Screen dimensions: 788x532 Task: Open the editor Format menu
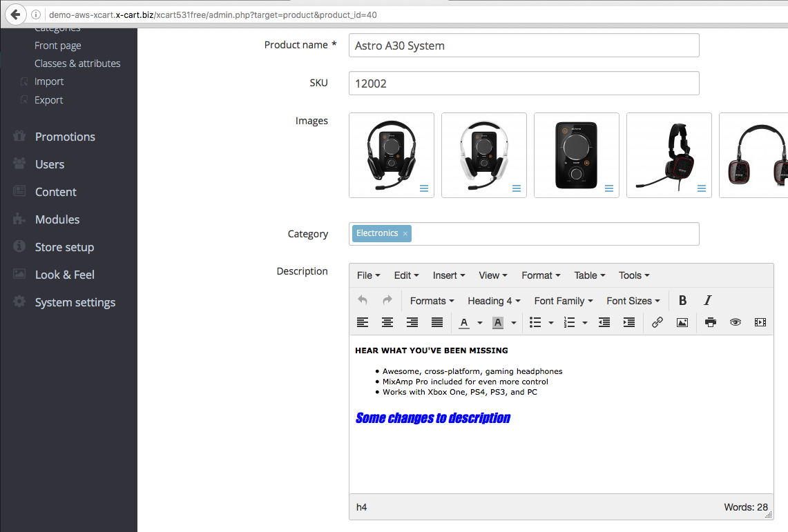tap(541, 275)
